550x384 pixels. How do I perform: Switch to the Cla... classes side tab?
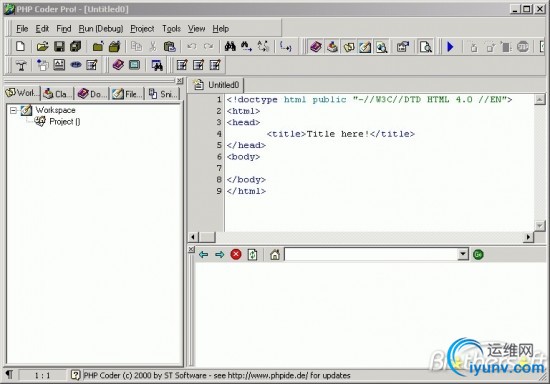tap(58, 94)
